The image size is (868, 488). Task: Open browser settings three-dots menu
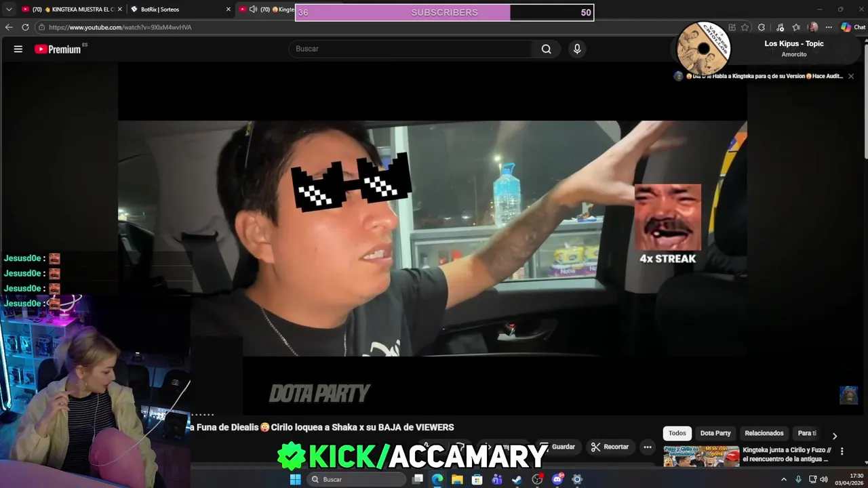(828, 27)
